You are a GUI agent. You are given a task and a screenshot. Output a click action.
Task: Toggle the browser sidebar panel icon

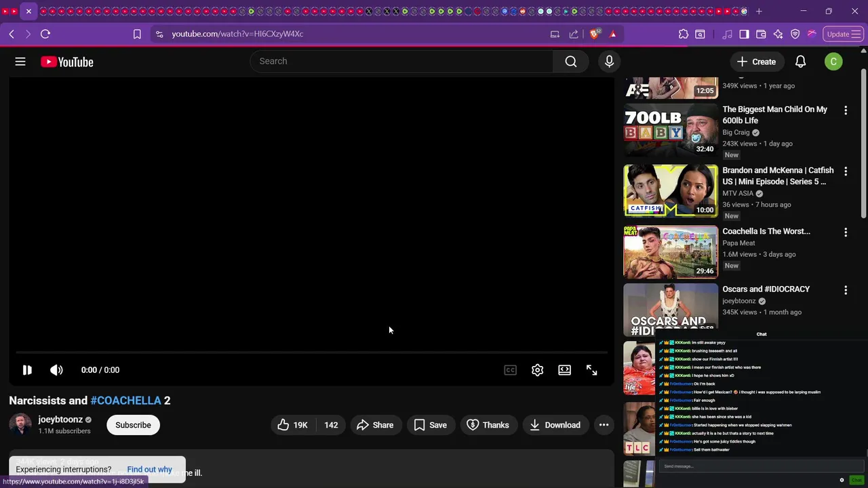point(744,34)
